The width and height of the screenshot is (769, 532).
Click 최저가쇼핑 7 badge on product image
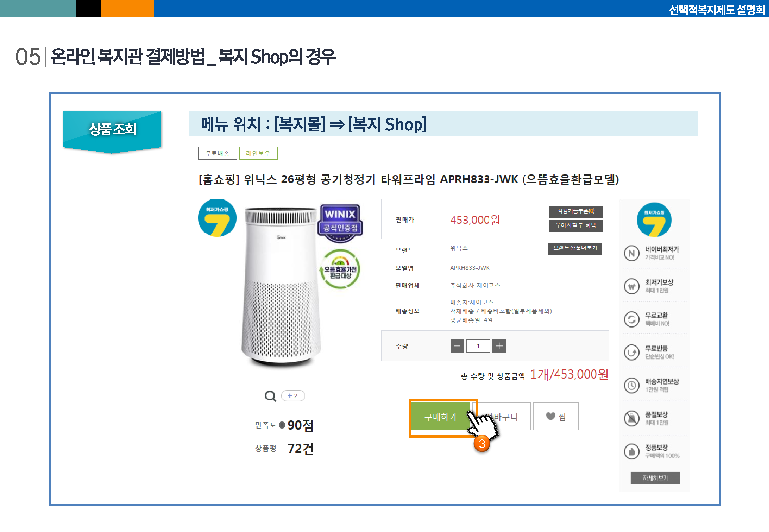[x=217, y=218]
